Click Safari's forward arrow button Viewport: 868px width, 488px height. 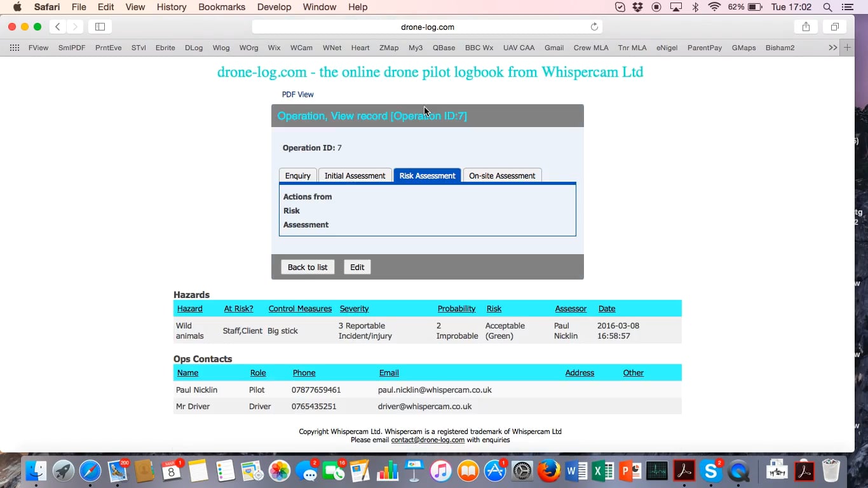tap(75, 27)
